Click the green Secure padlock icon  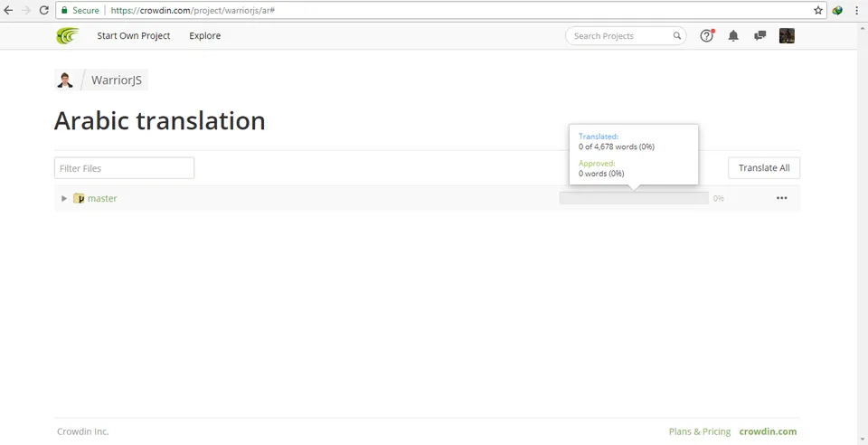coord(65,10)
